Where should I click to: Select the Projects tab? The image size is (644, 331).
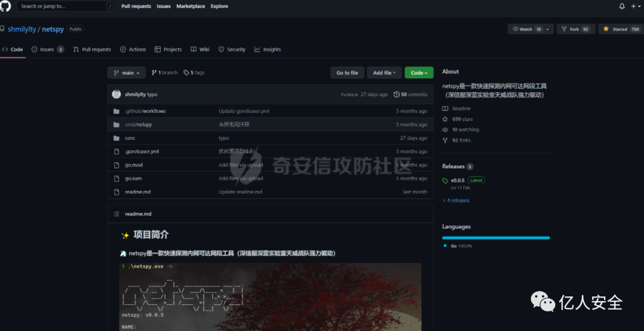click(168, 50)
